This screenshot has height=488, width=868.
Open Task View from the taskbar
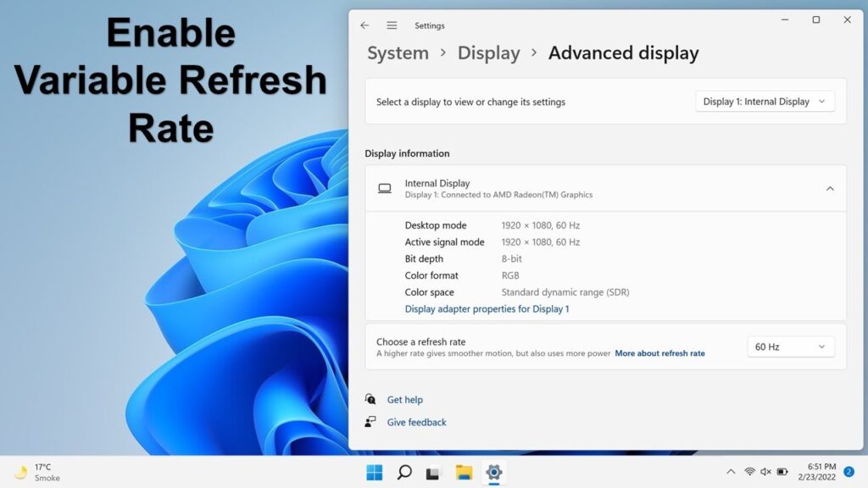tap(433, 472)
